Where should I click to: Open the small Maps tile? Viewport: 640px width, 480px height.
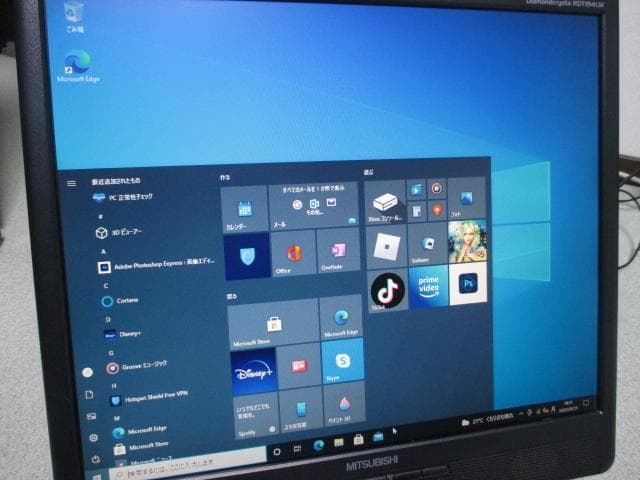pyautogui.click(x=437, y=210)
